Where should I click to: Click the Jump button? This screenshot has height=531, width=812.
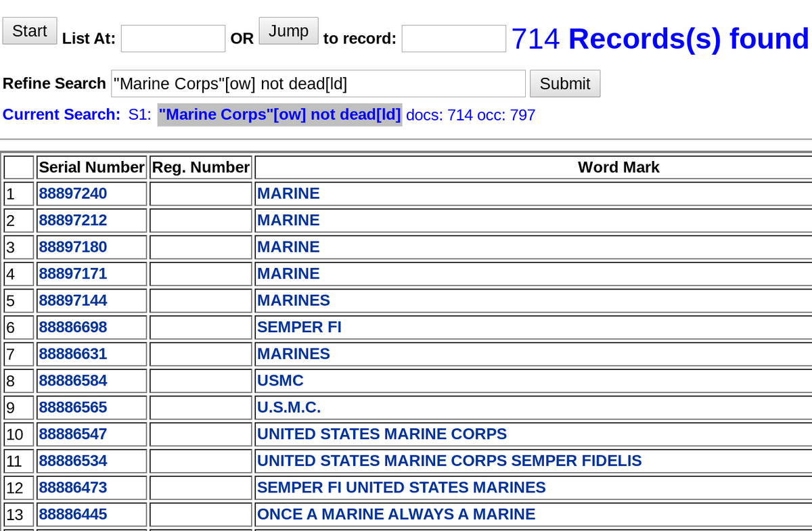[x=288, y=31]
